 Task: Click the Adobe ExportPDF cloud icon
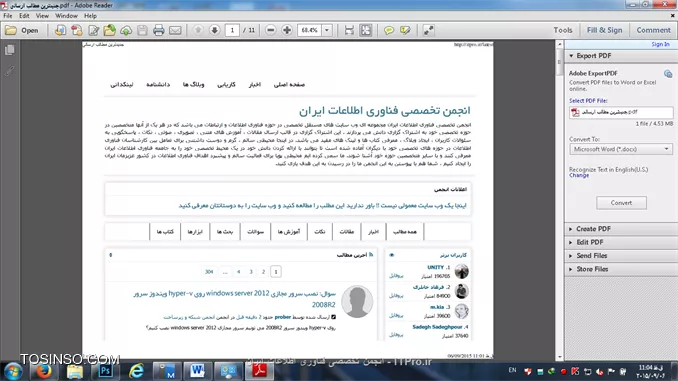(x=668, y=74)
